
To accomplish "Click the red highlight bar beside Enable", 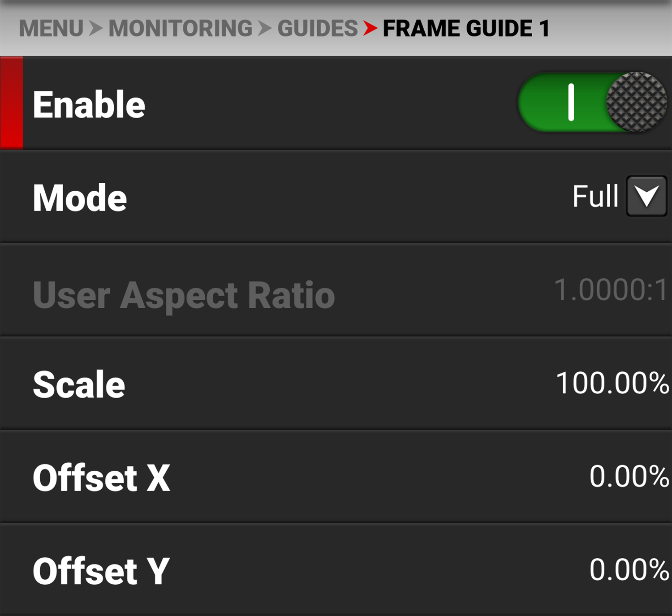I will tap(12, 103).
